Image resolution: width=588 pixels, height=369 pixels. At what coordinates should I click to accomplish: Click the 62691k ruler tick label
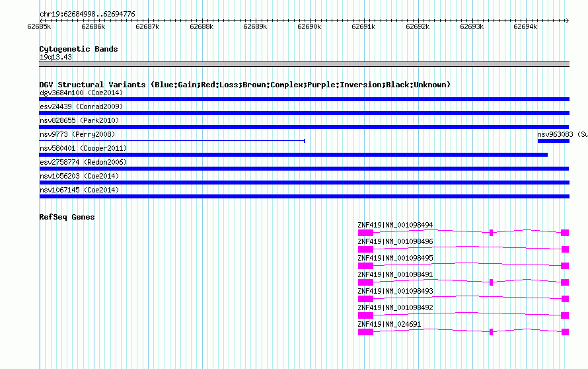363,26
